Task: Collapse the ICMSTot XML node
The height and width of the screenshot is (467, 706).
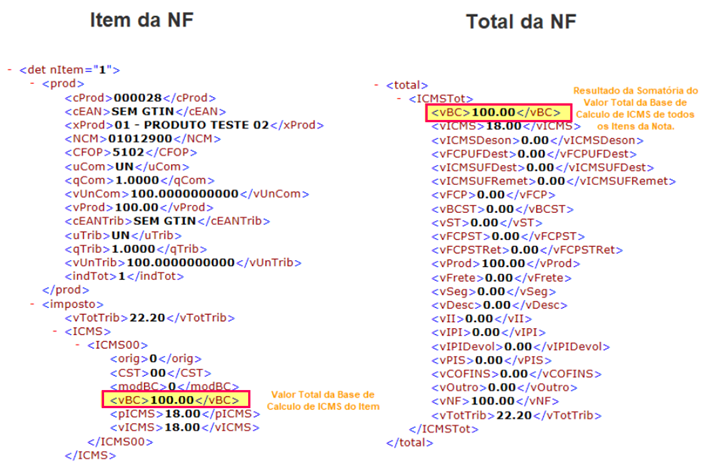Action: tap(400, 99)
